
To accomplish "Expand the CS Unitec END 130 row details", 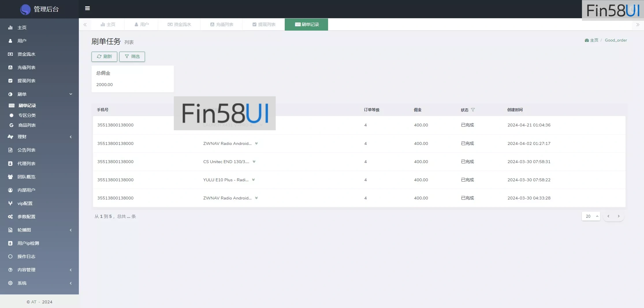I will (x=254, y=162).
